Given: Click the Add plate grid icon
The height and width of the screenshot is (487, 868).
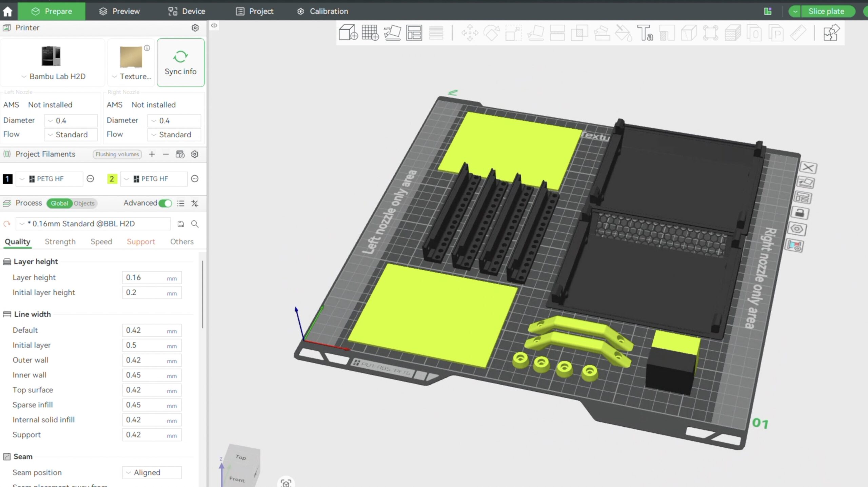Looking at the screenshot, I should (370, 33).
